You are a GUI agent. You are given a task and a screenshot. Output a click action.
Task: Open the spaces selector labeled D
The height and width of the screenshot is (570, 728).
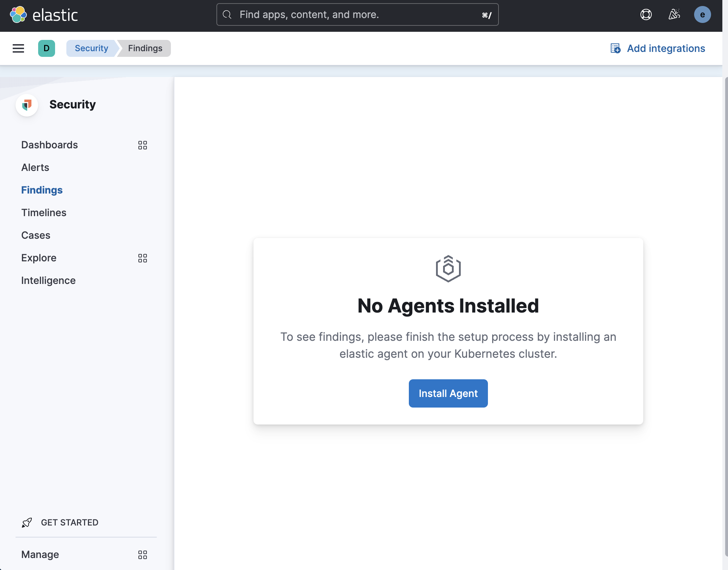pos(46,48)
